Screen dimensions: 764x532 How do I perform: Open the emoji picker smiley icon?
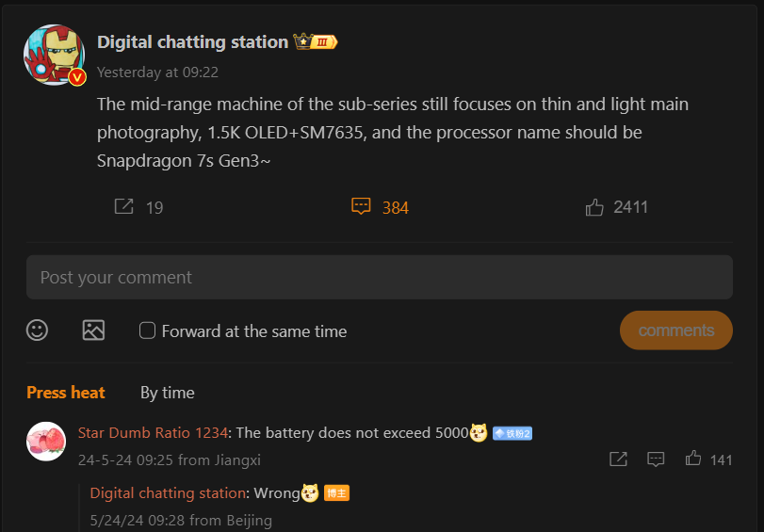(x=38, y=330)
